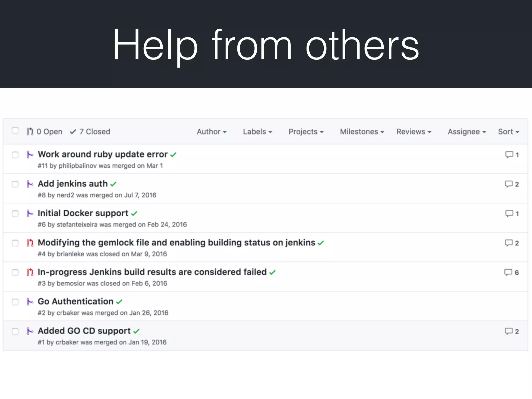Open the Author filter dropdown
532x399 pixels.
212,132
